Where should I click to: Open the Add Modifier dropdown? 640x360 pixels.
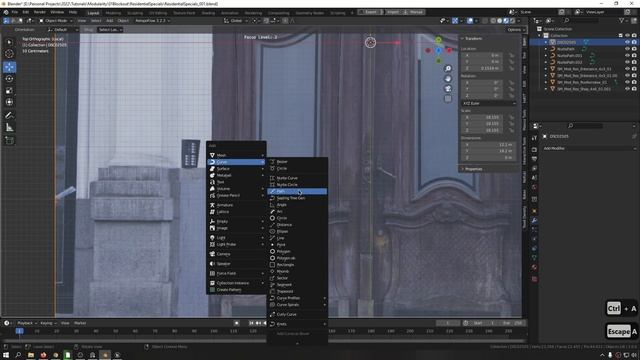click(589, 148)
